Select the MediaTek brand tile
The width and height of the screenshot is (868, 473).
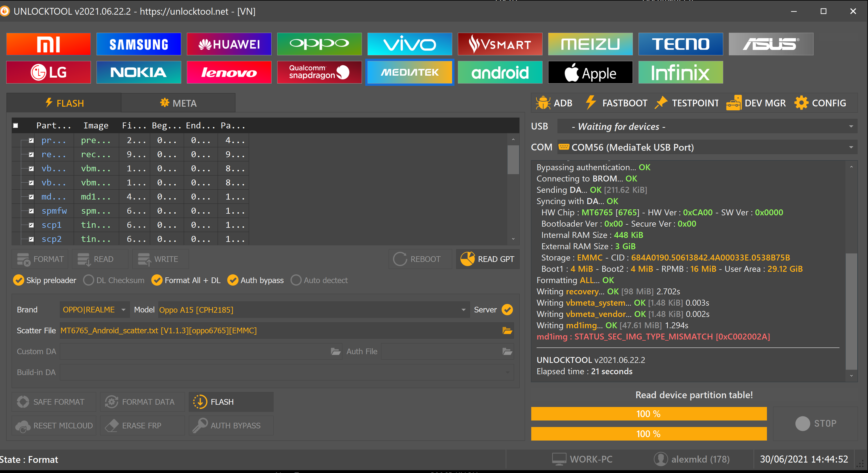(x=410, y=72)
